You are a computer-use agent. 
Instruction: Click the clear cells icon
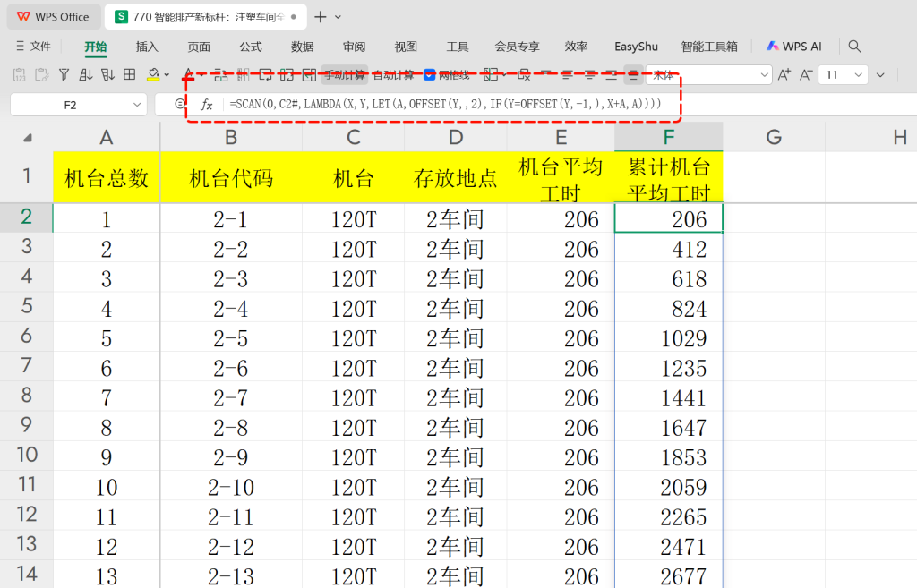tap(524, 75)
